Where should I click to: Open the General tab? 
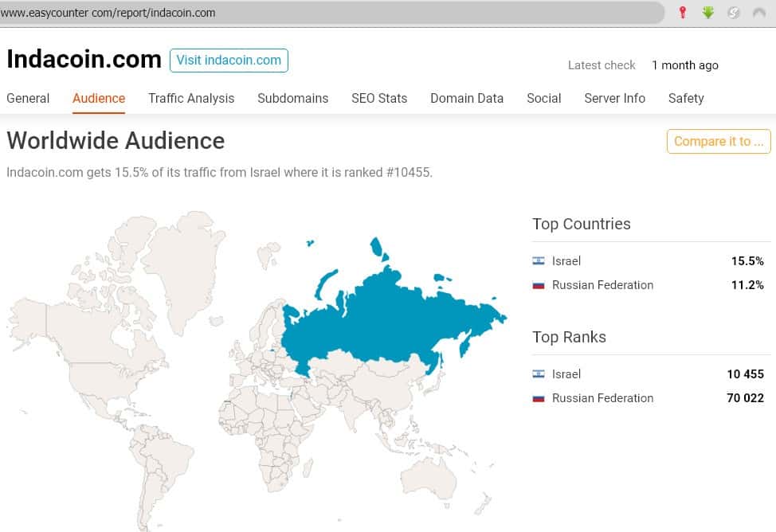point(28,99)
